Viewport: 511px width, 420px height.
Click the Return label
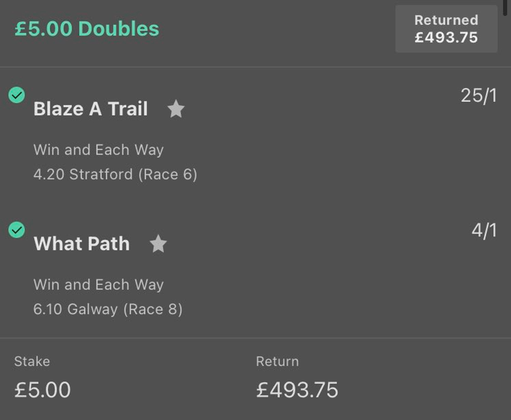click(277, 361)
